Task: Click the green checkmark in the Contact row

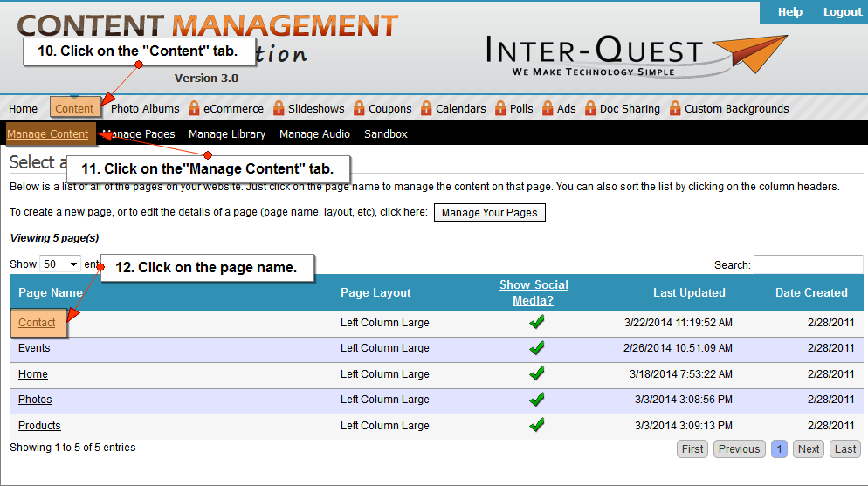Action: point(537,323)
